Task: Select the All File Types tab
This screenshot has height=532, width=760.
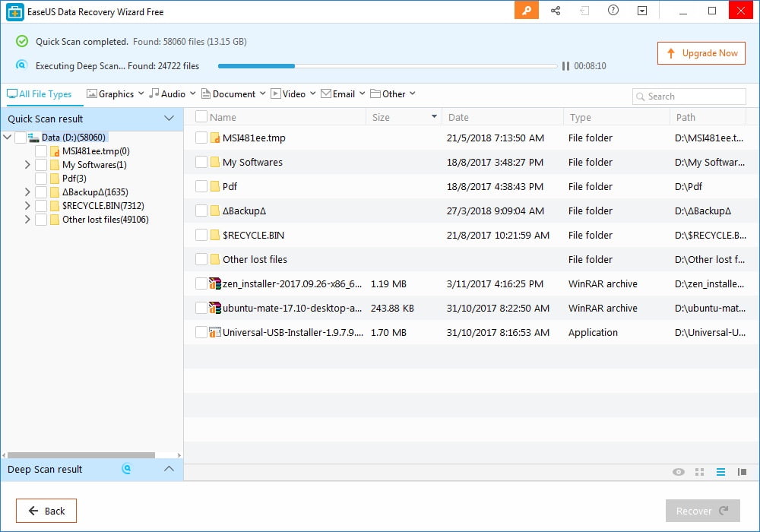Action: click(40, 94)
